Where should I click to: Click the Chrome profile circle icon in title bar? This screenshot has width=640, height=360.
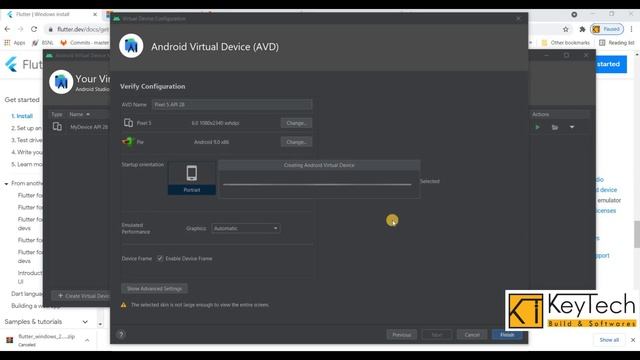574,14
